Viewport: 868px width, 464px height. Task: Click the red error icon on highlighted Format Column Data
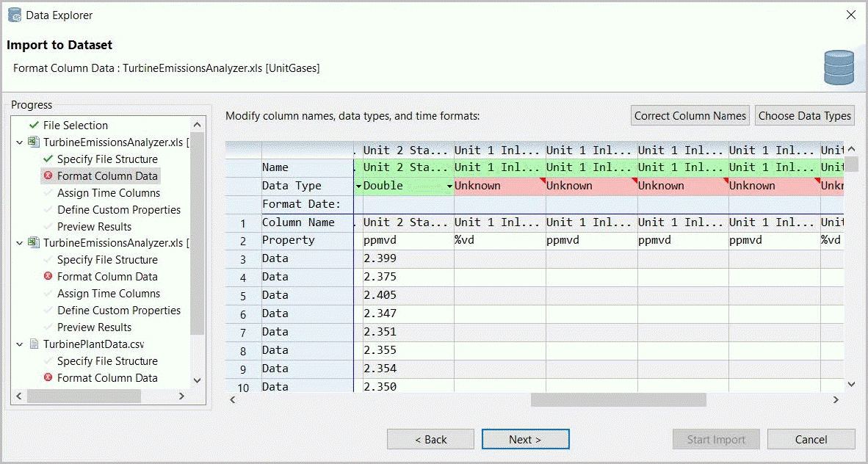tap(48, 176)
